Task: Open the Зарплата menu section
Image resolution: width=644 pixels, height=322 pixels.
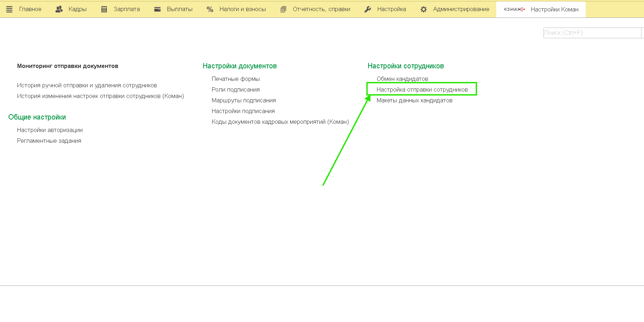Action: click(x=127, y=9)
